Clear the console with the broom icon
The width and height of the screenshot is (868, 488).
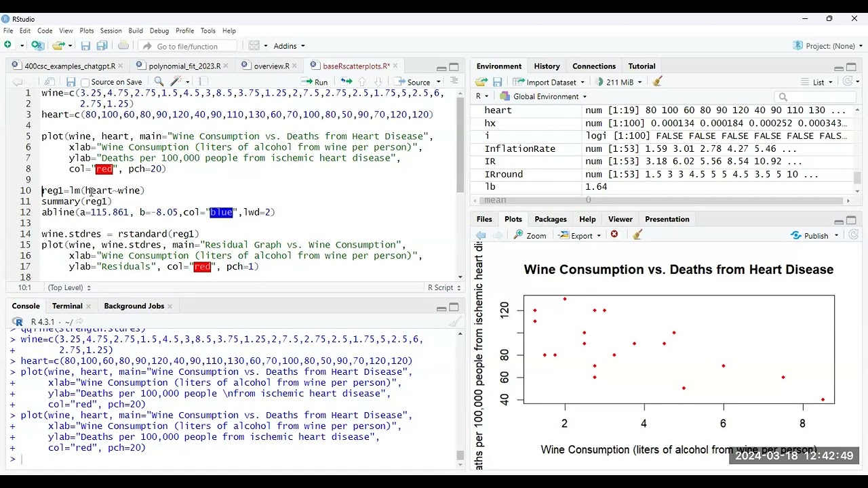click(455, 322)
